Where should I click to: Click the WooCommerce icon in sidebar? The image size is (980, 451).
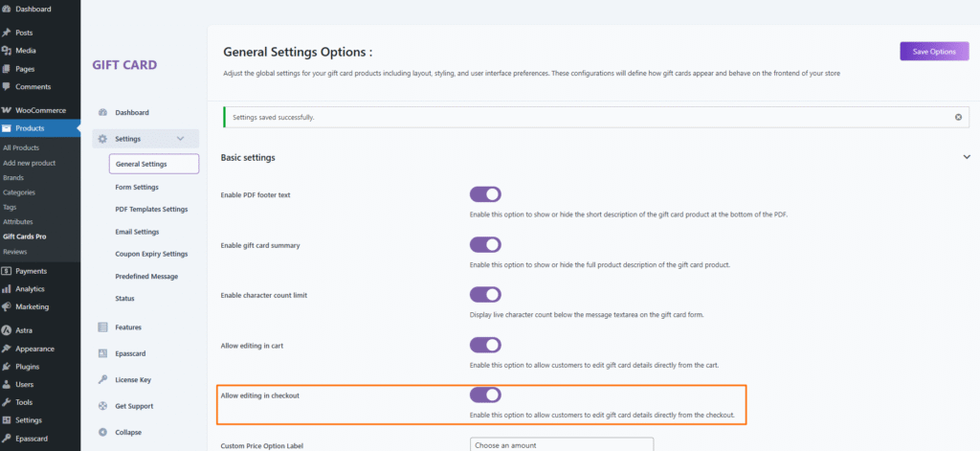point(7,110)
